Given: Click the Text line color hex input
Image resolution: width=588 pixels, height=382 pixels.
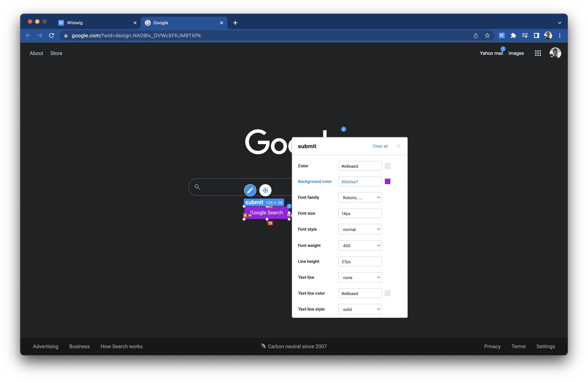Looking at the screenshot, I should click(x=360, y=293).
